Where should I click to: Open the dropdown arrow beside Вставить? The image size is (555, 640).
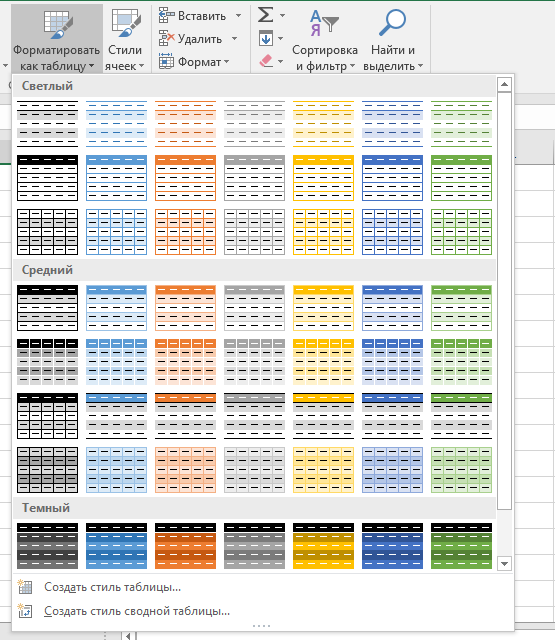pyautogui.click(x=238, y=16)
